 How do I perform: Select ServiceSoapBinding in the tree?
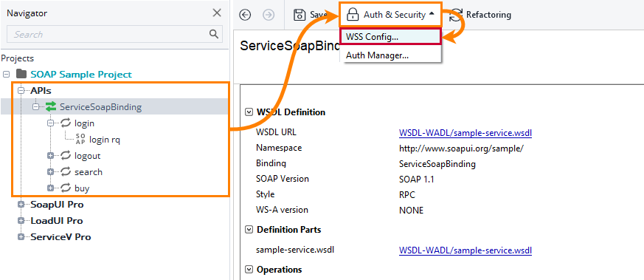coord(100,107)
